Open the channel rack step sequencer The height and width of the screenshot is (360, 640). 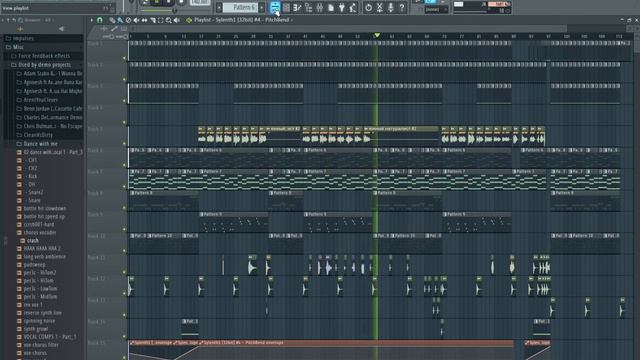pos(287,7)
